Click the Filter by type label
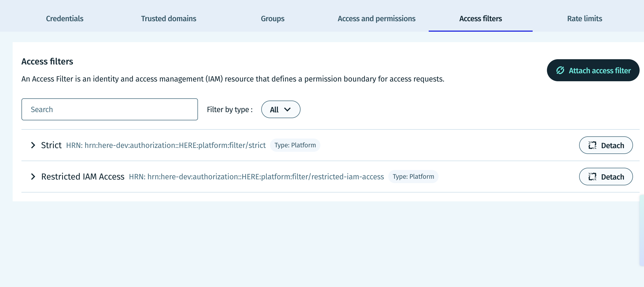 point(230,109)
